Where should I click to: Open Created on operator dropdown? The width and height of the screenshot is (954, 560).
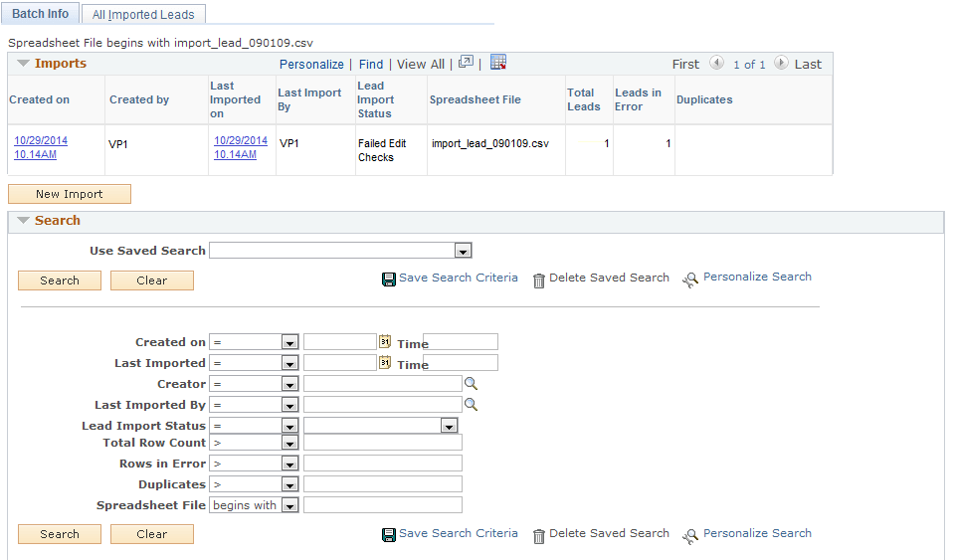coord(289,342)
